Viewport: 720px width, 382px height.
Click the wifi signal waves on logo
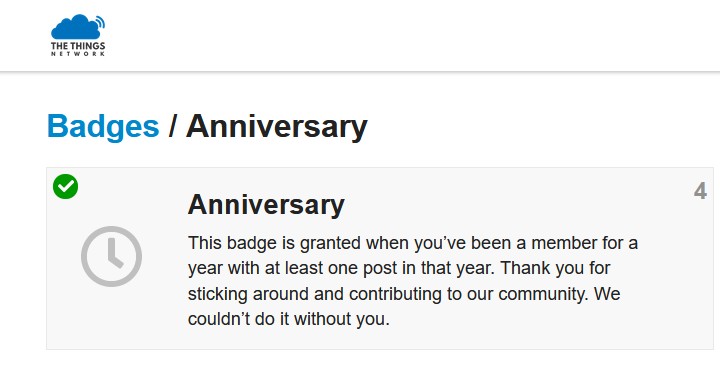tap(101, 23)
